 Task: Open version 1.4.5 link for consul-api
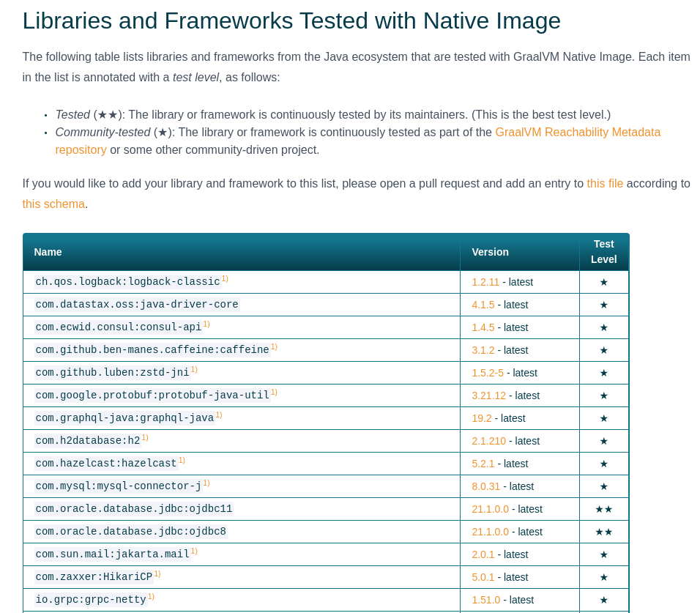(x=483, y=327)
